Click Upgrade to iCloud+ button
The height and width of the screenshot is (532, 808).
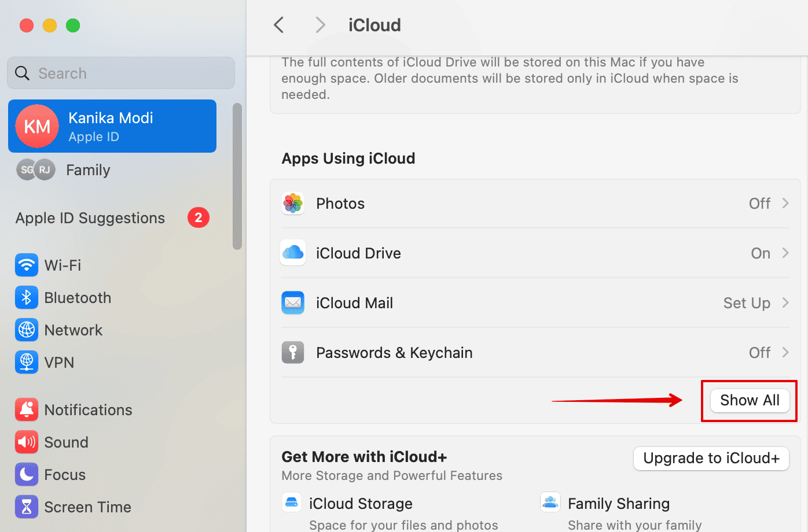click(711, 459)
